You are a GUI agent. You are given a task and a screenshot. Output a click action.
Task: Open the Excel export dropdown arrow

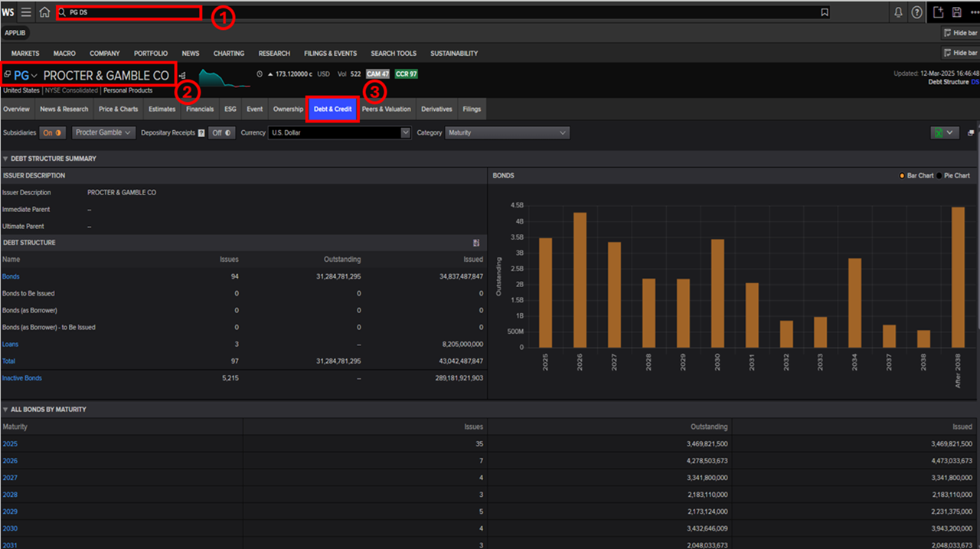pyautogui.click(x=951, y=132)
